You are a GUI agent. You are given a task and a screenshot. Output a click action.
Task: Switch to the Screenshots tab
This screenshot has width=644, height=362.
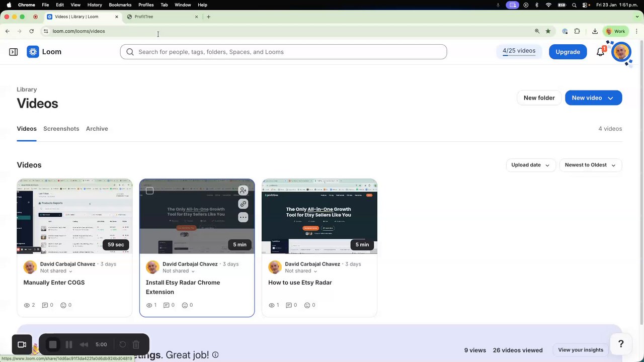pos(61,129)
